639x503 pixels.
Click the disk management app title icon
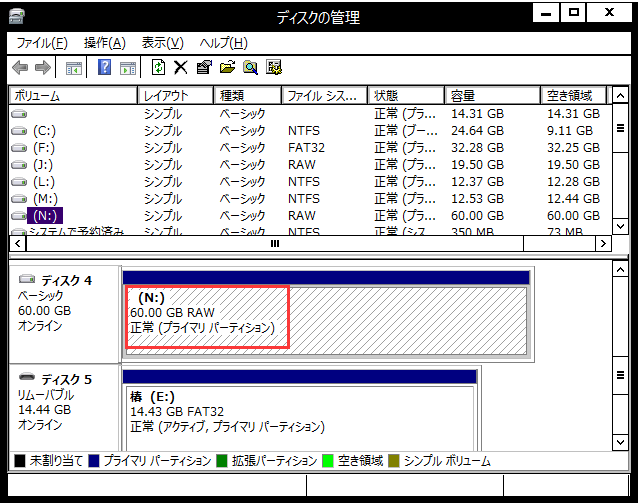click(17, 16)
